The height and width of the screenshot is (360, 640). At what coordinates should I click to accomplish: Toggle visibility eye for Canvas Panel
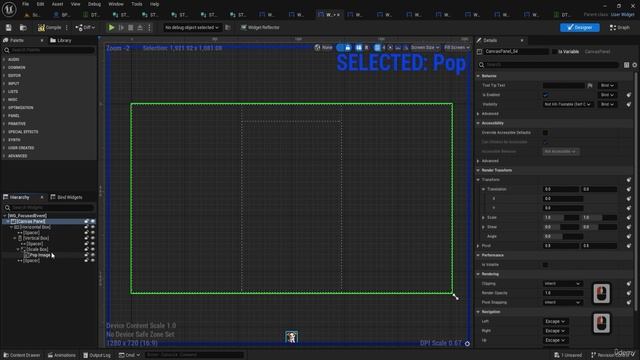[93, 221]
